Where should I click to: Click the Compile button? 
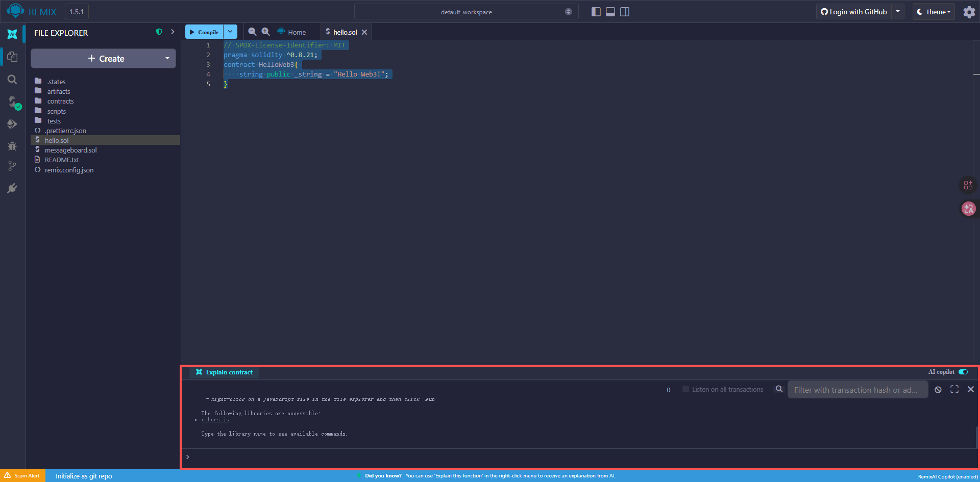204,32
